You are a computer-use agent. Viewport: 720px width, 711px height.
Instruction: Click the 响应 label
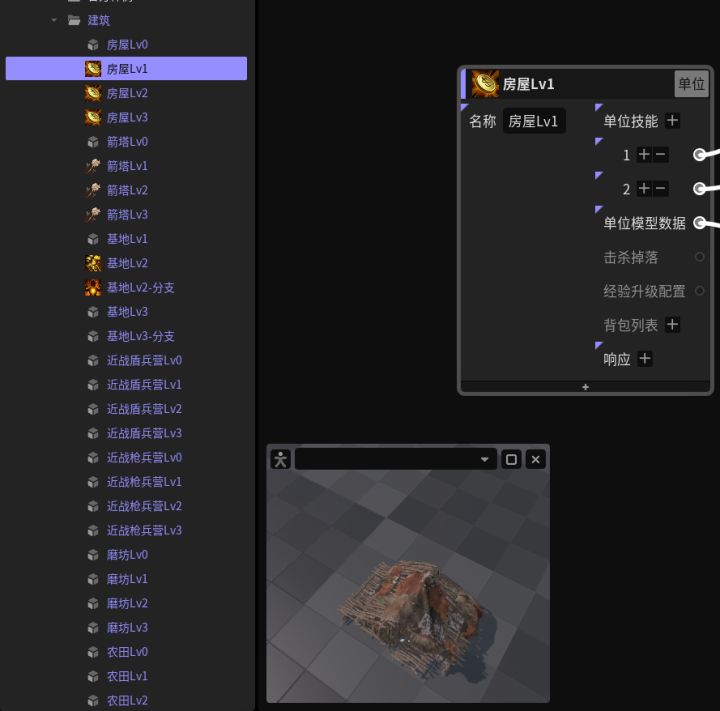pyautogui.click(x=617, y=359)
